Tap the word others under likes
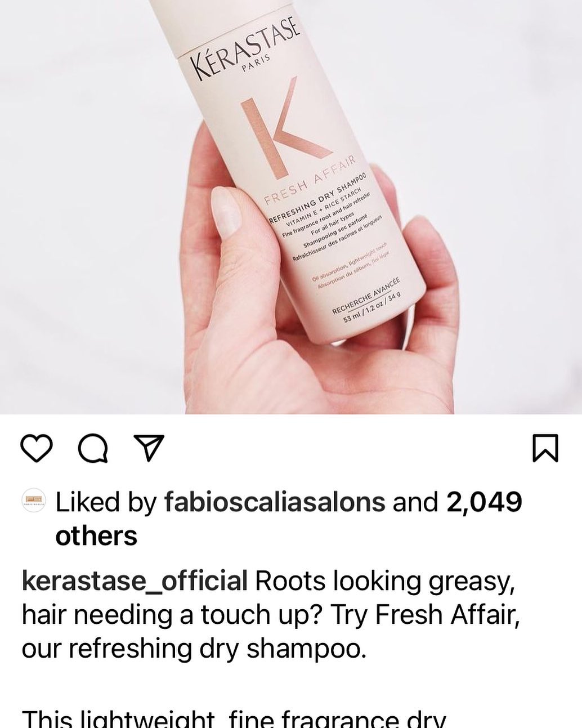Image resolution: width=582 pixels, height=728 pixels. pyautogui.click(x=96, y=535)
